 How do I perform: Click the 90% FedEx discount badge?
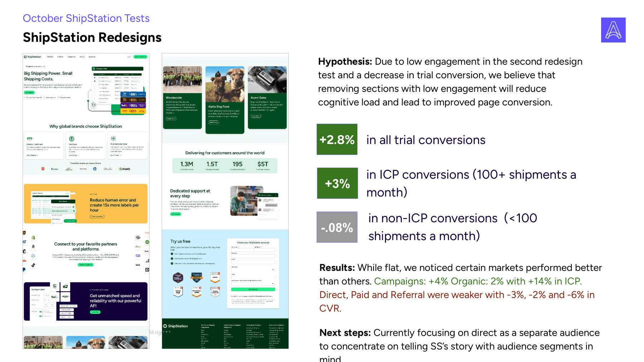[x=133, y=105]
